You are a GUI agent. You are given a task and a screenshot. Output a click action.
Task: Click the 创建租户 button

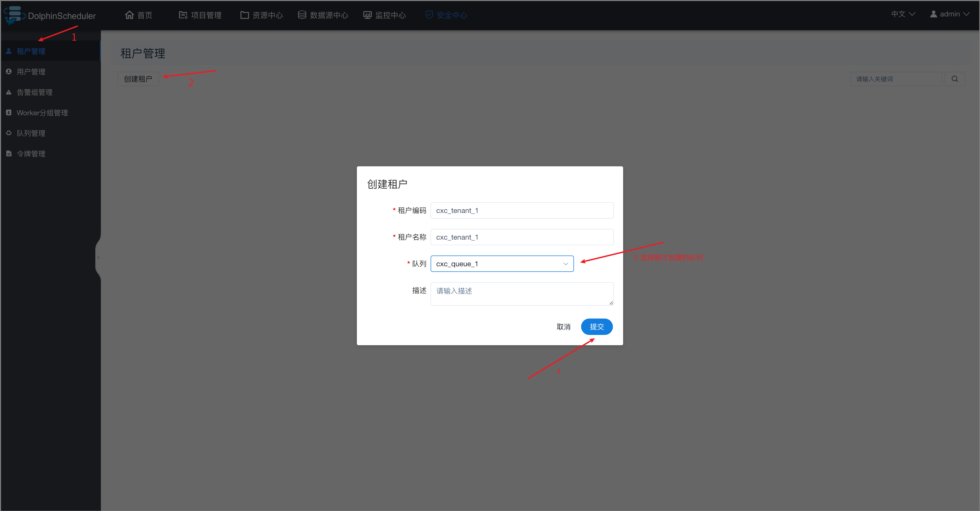coord(138,79)
